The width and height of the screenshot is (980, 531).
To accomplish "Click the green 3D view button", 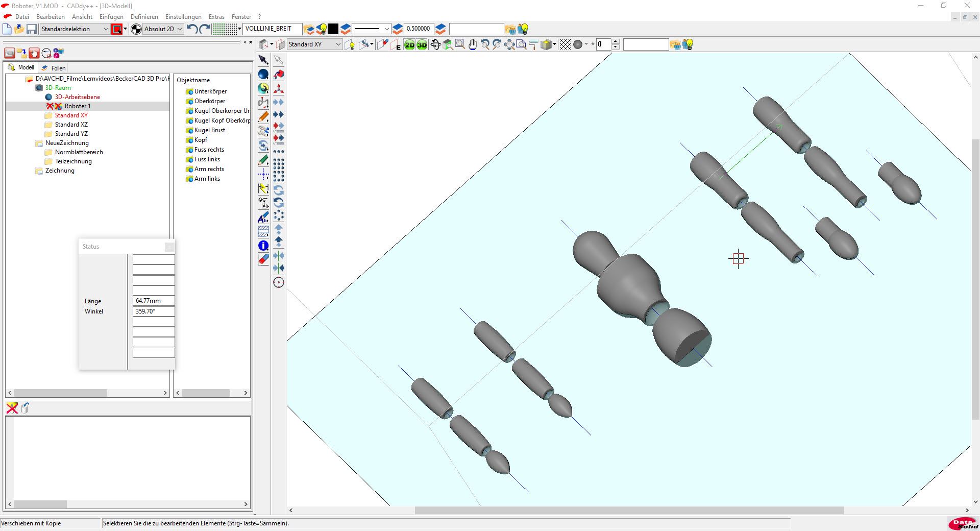I will tap(422, 45).
